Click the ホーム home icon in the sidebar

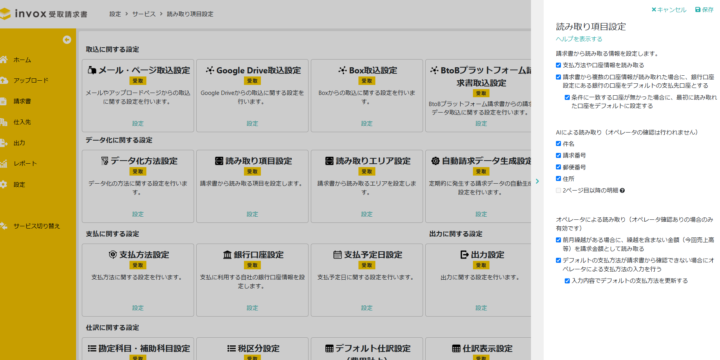4,60
